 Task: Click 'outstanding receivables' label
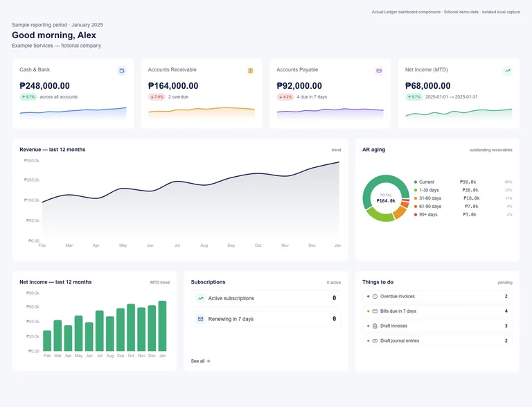point(491,150)
